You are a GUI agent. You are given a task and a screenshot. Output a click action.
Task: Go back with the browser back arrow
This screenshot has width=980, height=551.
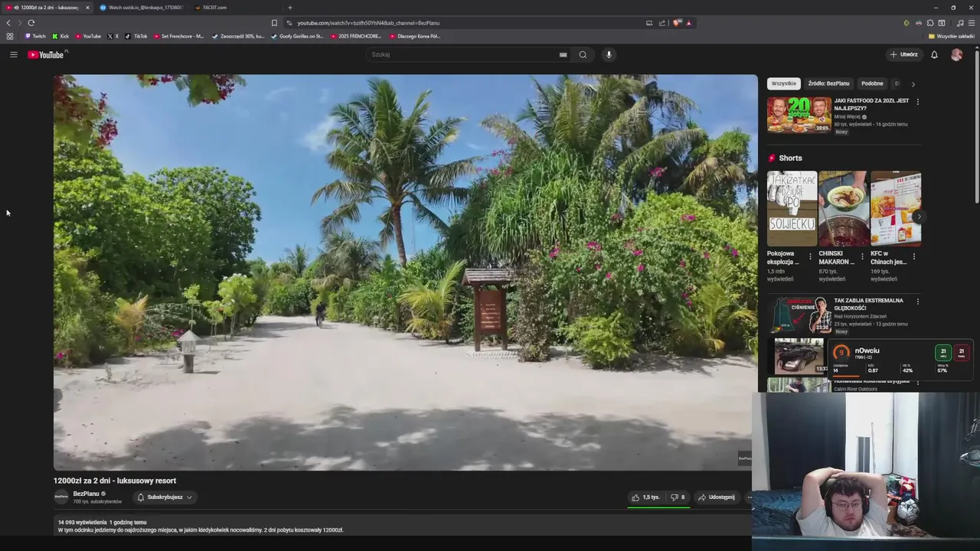coord(8,23)
